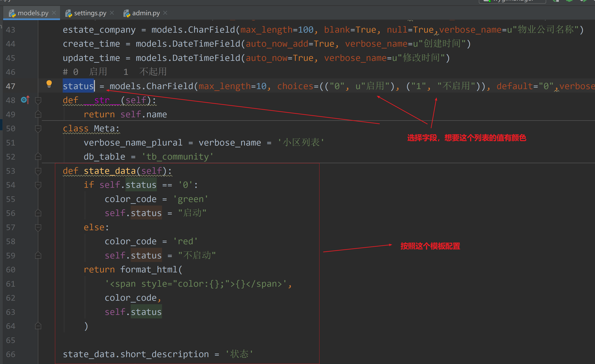Click line number 47 in the gutter

click(11, 86)
